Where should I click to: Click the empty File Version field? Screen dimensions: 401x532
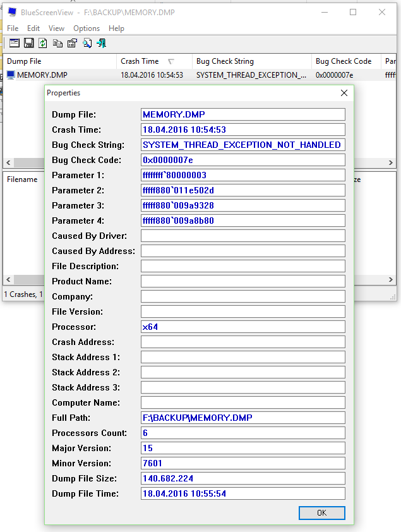[x=243, y=311]
